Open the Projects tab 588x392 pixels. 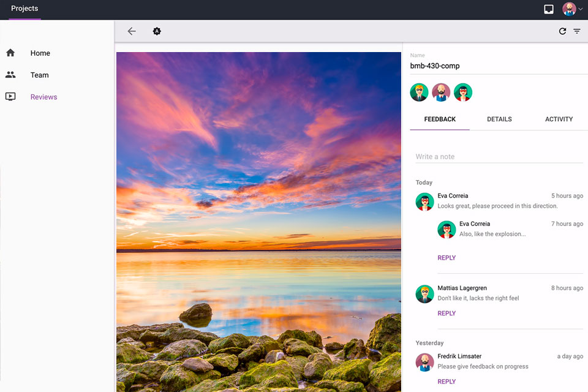(x=24, y=8)
